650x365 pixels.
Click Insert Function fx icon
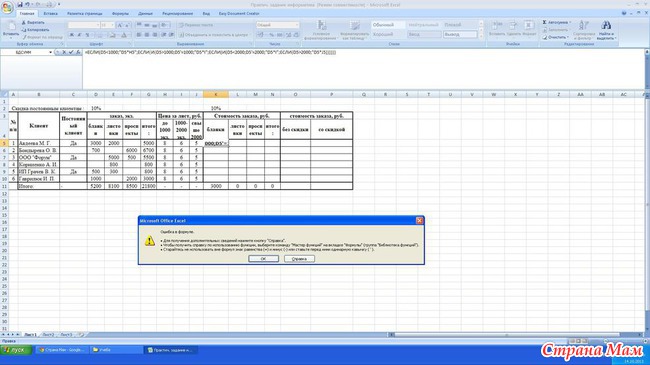click(x=78, y=52)
